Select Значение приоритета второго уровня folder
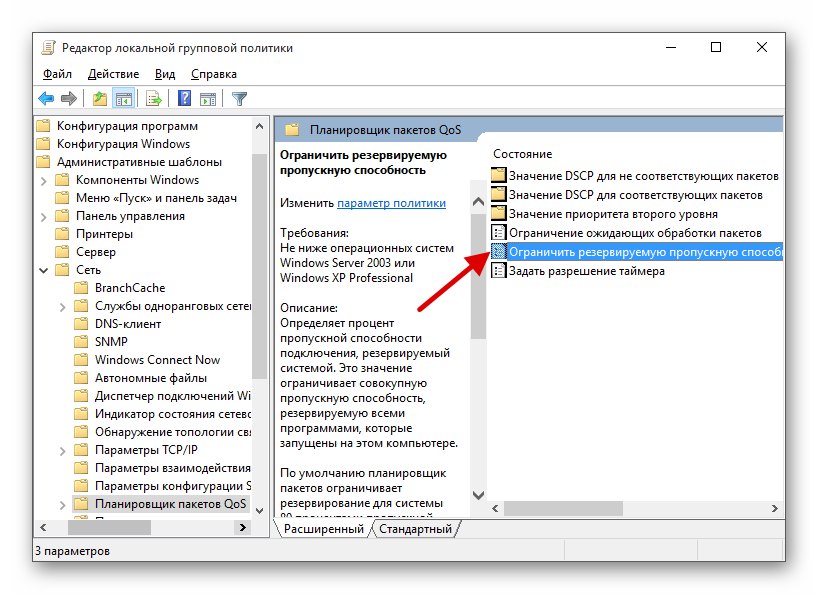Viewport: 818px width, 594px height. (612, 214)
